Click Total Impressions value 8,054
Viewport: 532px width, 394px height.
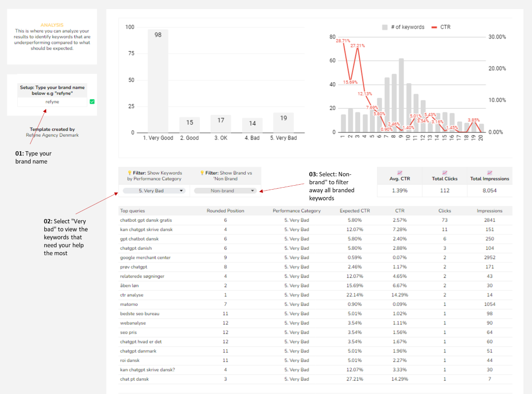(489, 191)
